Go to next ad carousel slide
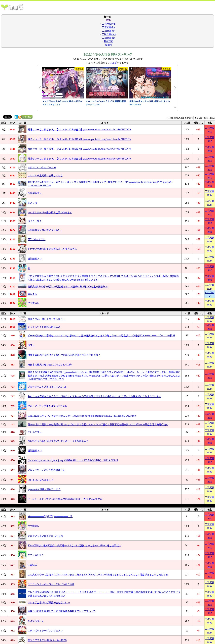The height and width of the screenshot is (644, 215). pyautogui.click(x=175, y=88)
